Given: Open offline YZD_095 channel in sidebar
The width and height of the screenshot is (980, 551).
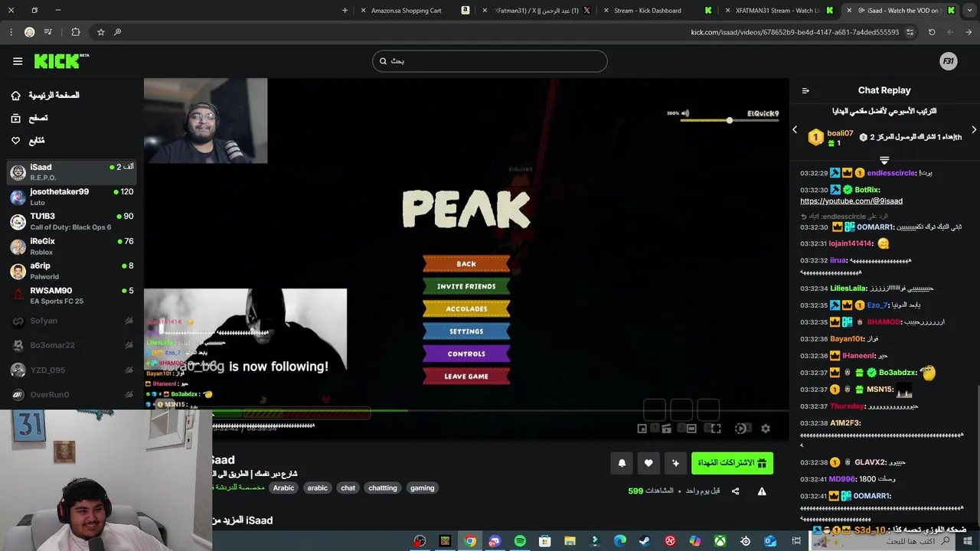Looking at the screenshot, I should (x=72, y=370).
